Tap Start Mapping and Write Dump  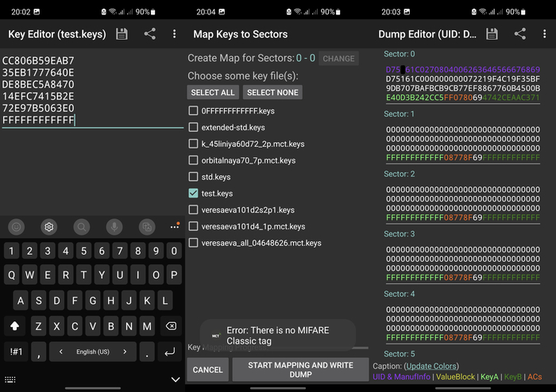(300, 370)
